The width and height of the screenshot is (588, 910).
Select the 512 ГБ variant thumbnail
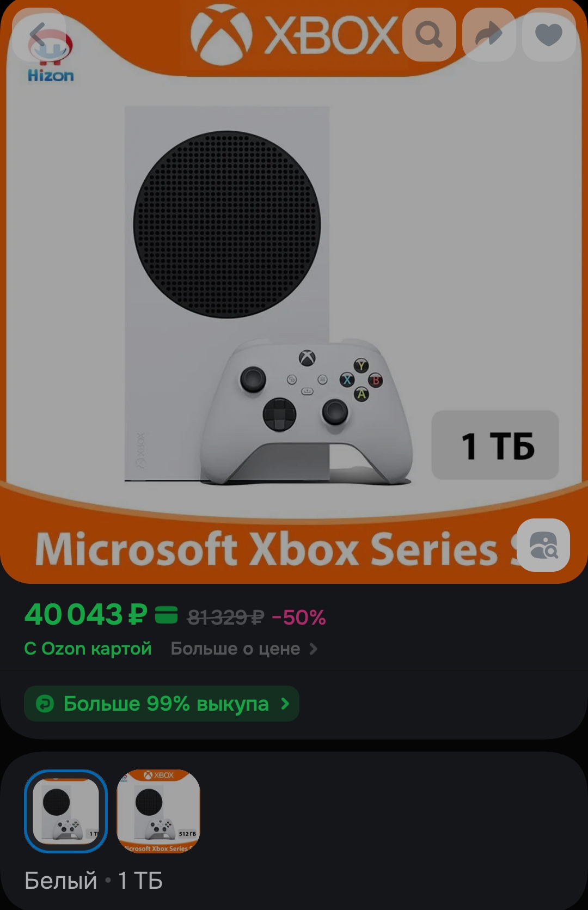pos(158,811)
